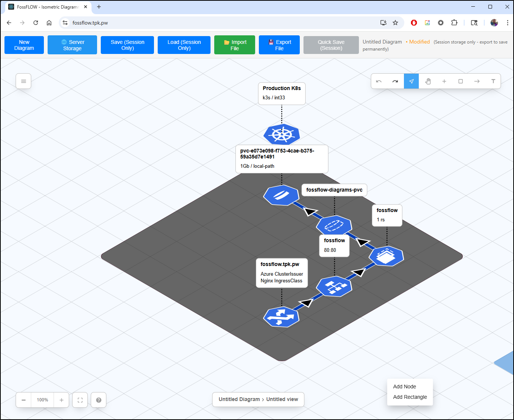Open the Untitled Diagram breadcrumb
The width and height of the screenshot is (514, 420).
[238, 399]
